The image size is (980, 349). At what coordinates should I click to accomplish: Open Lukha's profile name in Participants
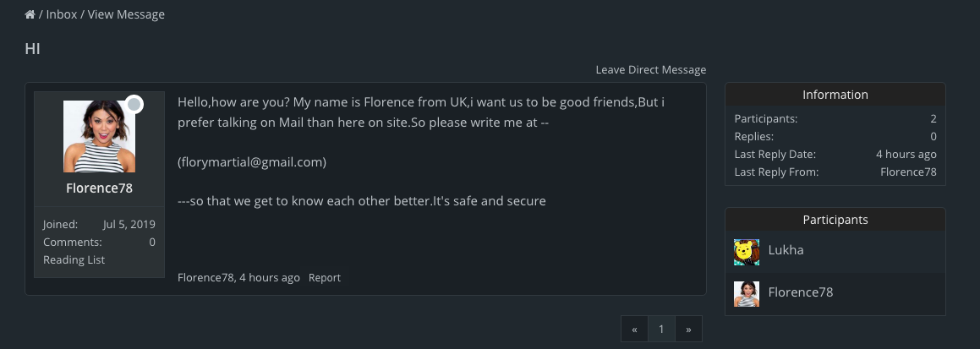point(784,251)
